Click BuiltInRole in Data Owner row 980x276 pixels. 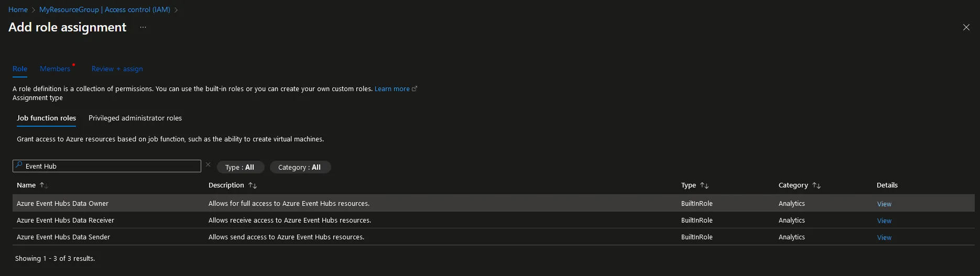point(697,203)
